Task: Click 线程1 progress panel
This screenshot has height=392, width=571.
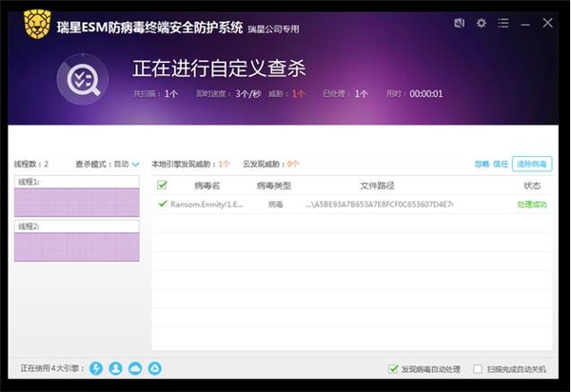Action: [76, 196]
